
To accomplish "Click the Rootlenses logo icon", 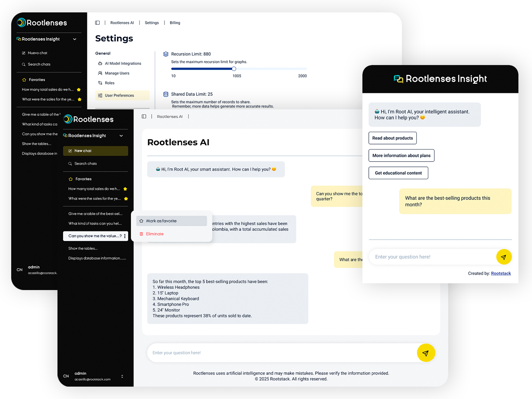I will click(68, 119).
